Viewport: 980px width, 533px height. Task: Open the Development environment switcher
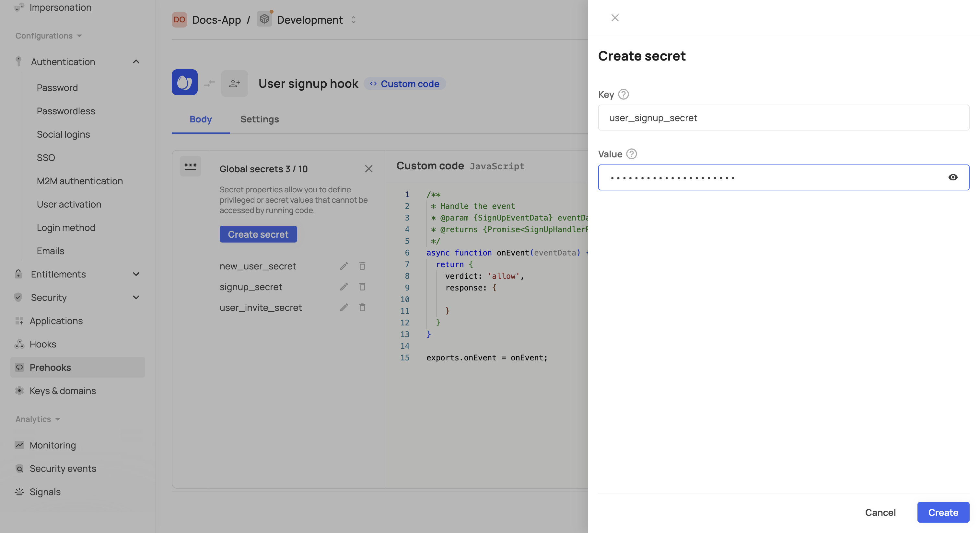pyautogui.click(x=354, y=20)
